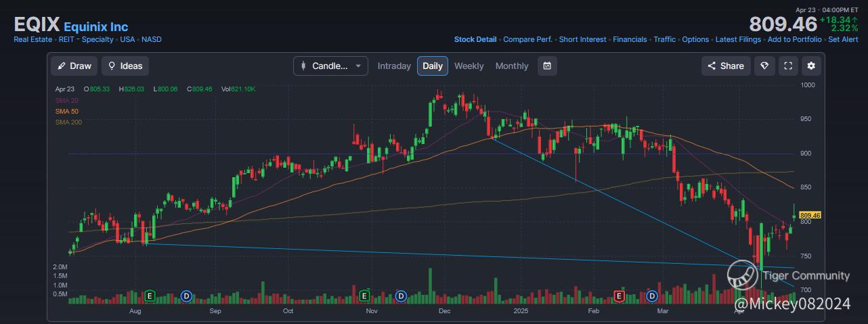The width and height of the screenshot is (868, 324).
Task: Click the February dividend D marker
Action: coord(652,296)
